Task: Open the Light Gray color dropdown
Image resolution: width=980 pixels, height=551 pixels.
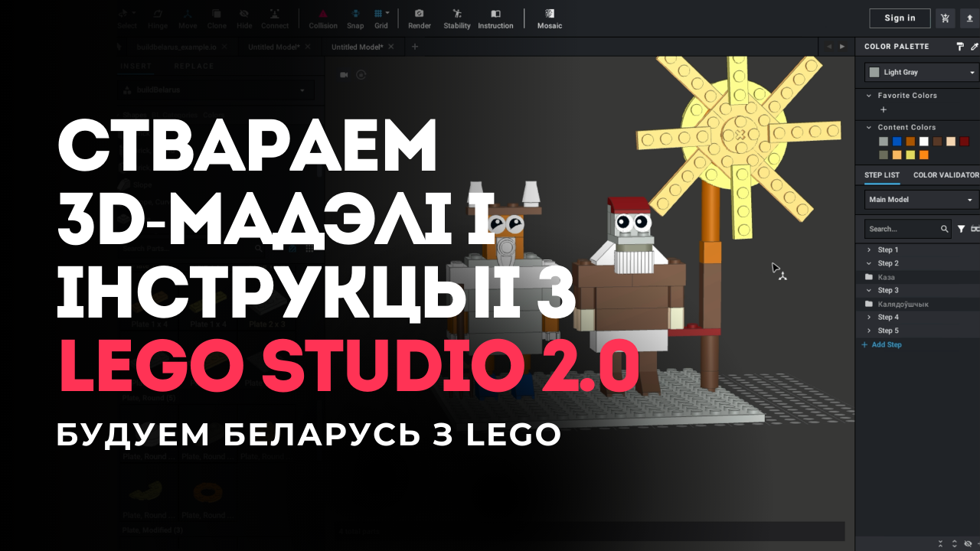Action: pyautogui.click(x=922, y=72)
